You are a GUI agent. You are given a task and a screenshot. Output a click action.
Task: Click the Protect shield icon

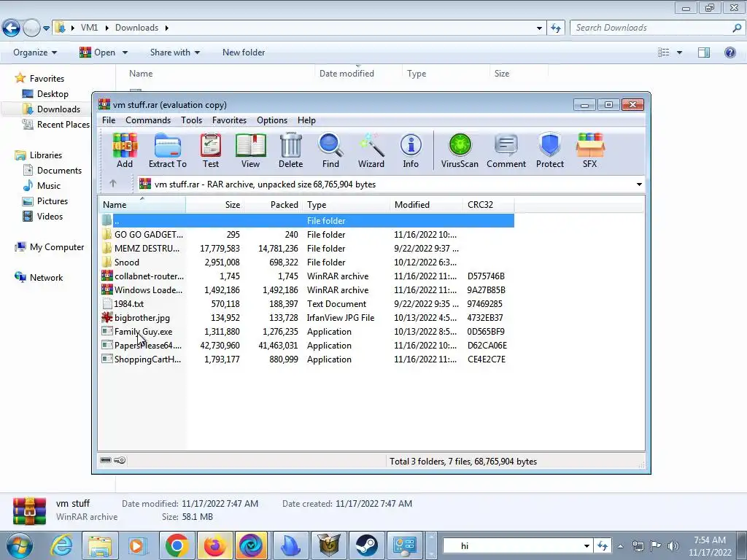point(550,150)
